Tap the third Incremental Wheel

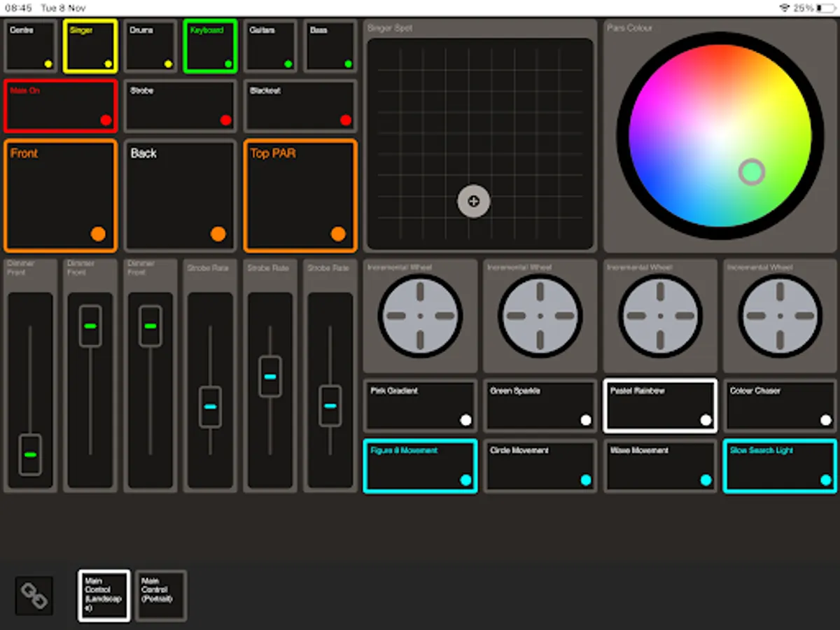point(659,315)
